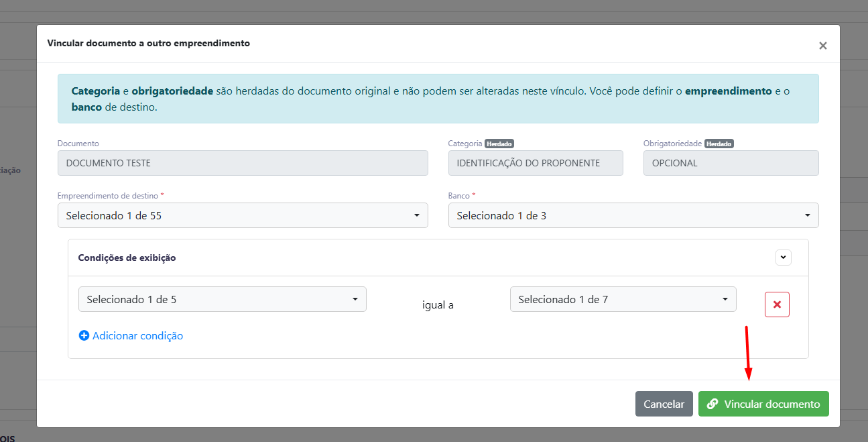Open the Banco dropdown
Screen dimensions: 868x442
tap(633, 215)
